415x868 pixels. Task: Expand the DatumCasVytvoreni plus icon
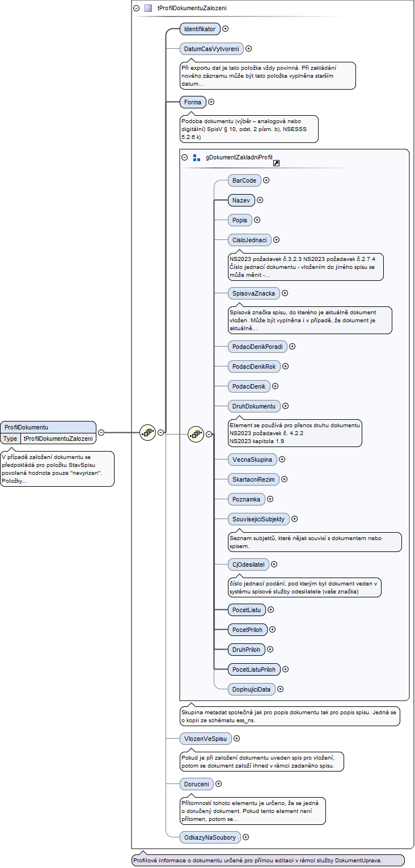coord(248,49)
